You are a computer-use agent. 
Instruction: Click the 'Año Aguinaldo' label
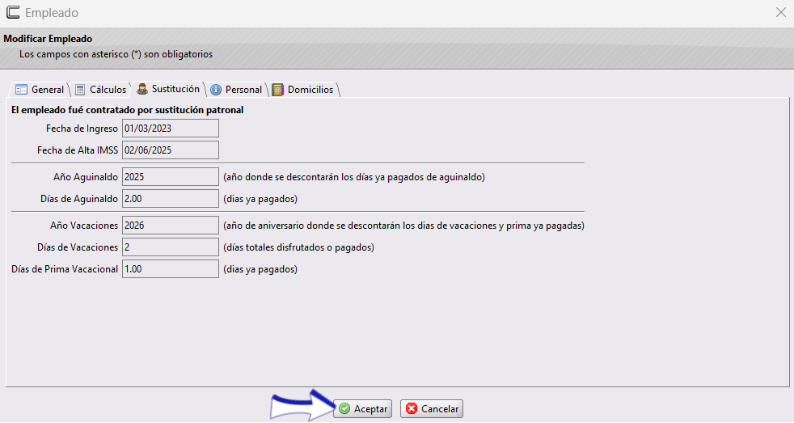coord(86,177)
